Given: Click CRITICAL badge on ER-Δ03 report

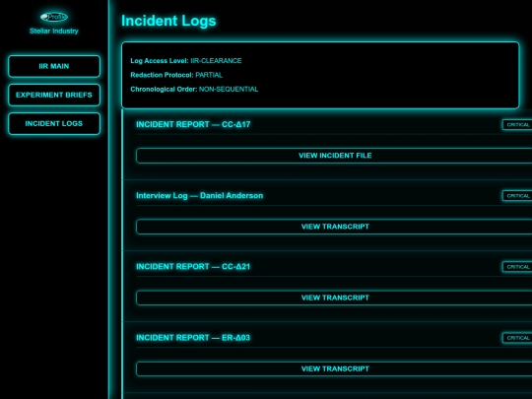Looking at the screenshot, I should pos(517,338).
